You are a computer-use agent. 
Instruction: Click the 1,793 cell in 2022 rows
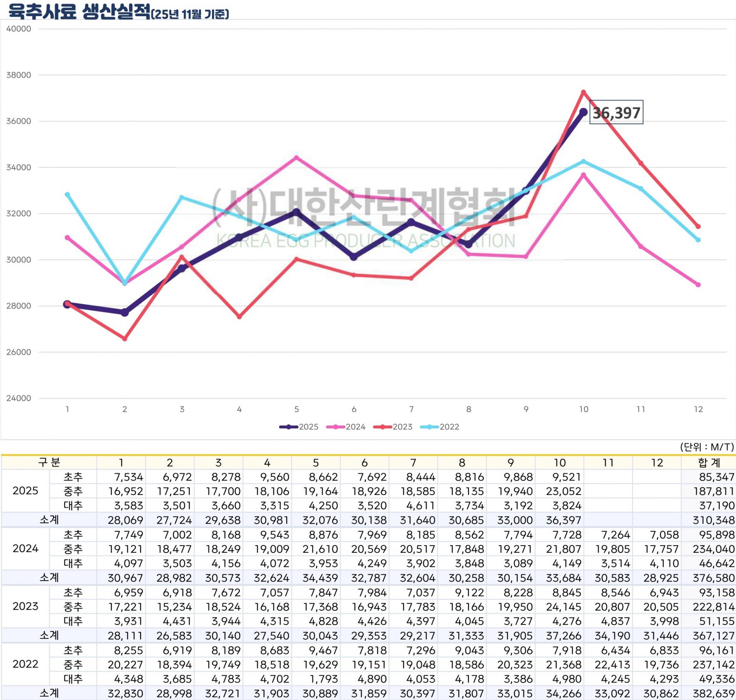(x=320, y=679)
